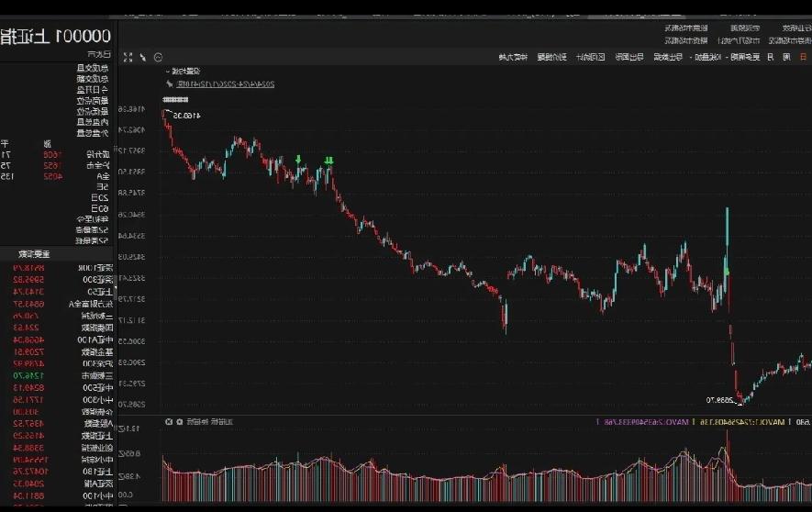
Task: Click the round circle icon in the chart toolbar
Action: click(159, 58)
